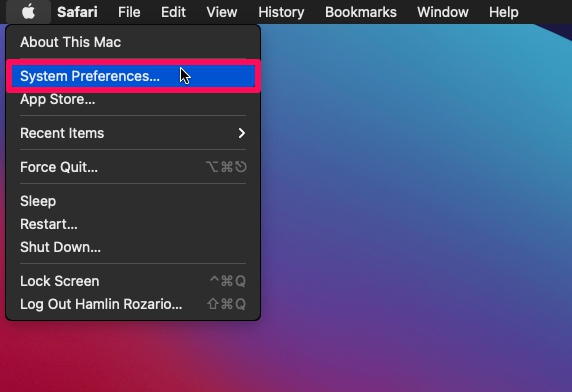
Task: Expand the Recent Items submenu
Action: click(x=133, y=133)
